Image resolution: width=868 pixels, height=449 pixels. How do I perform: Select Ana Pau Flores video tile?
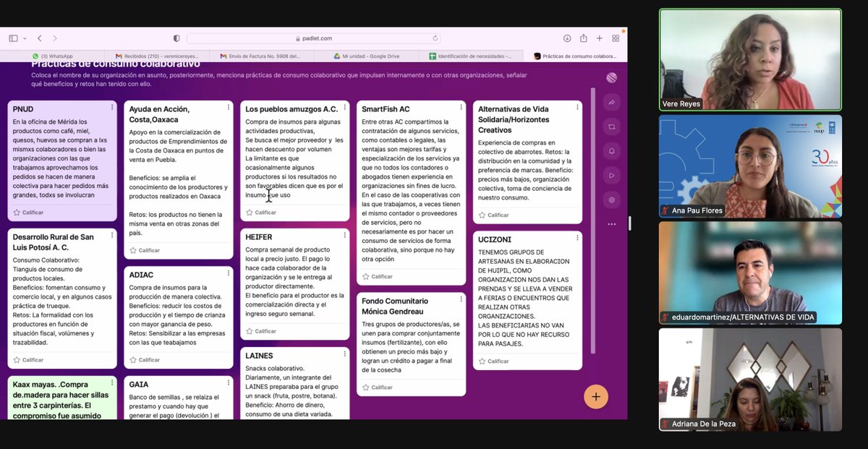pos(751,166)
